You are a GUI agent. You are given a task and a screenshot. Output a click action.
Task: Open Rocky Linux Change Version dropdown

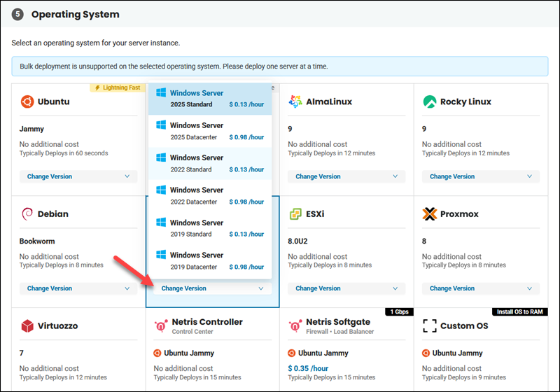(481, 176)
